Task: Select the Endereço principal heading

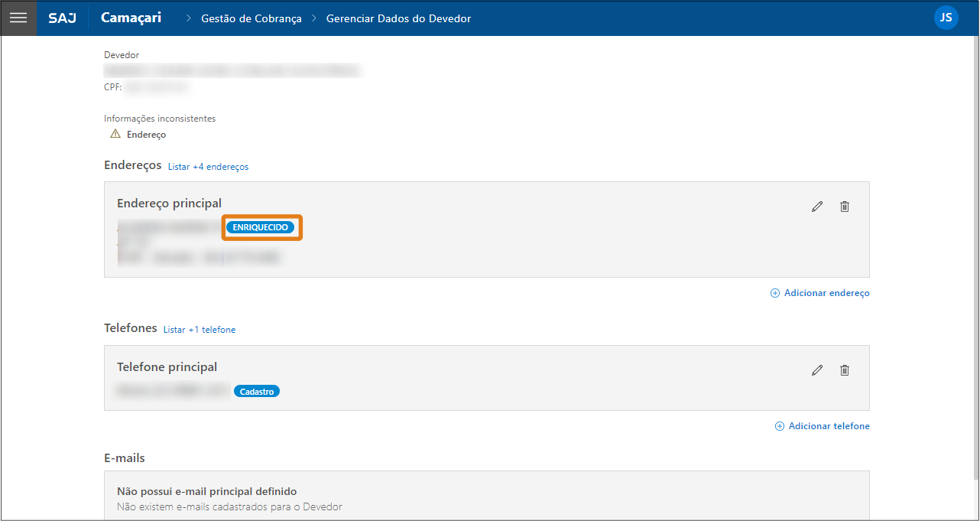Action: pos(169,204)
